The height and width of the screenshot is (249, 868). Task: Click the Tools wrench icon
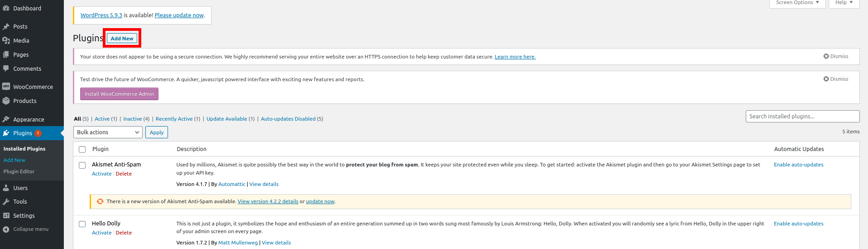6,202
